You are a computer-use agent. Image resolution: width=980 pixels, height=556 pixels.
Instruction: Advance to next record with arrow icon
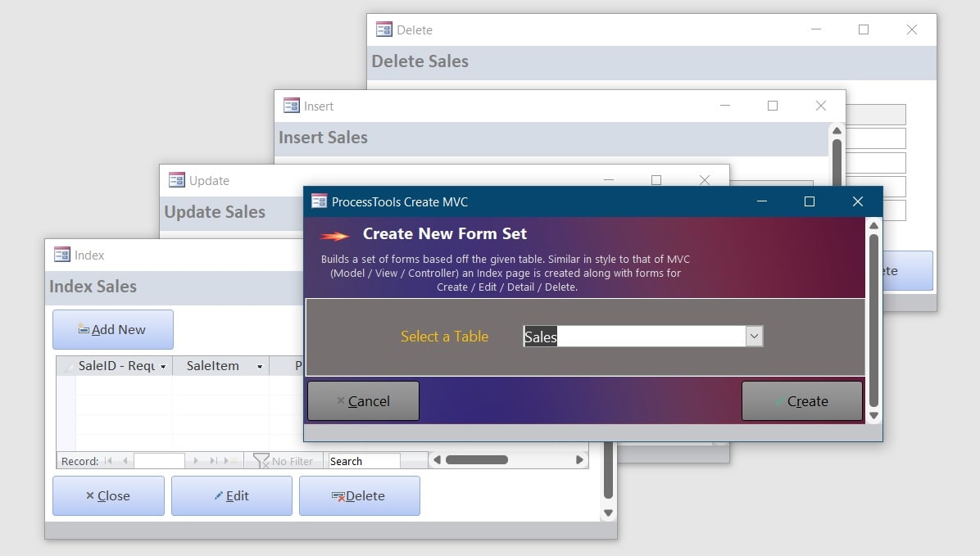(x=196, y=460)
